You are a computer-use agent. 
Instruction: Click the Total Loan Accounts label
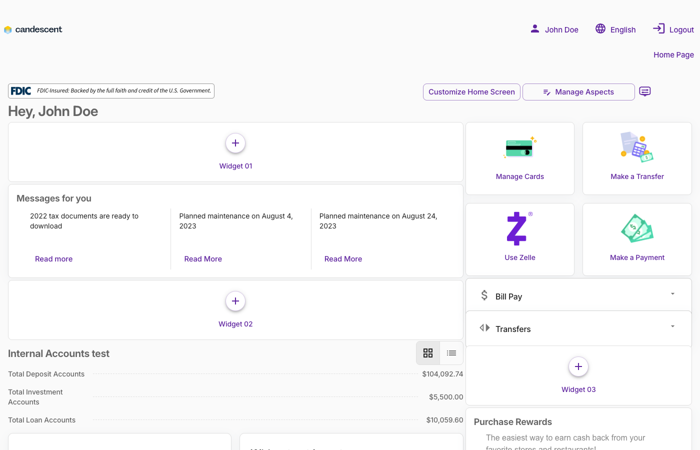42,420
